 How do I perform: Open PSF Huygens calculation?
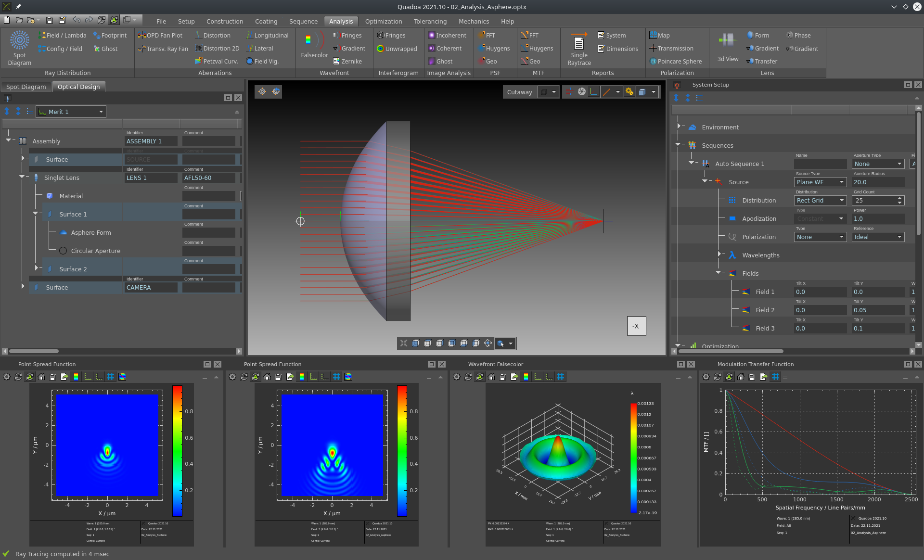pos(494,48)
